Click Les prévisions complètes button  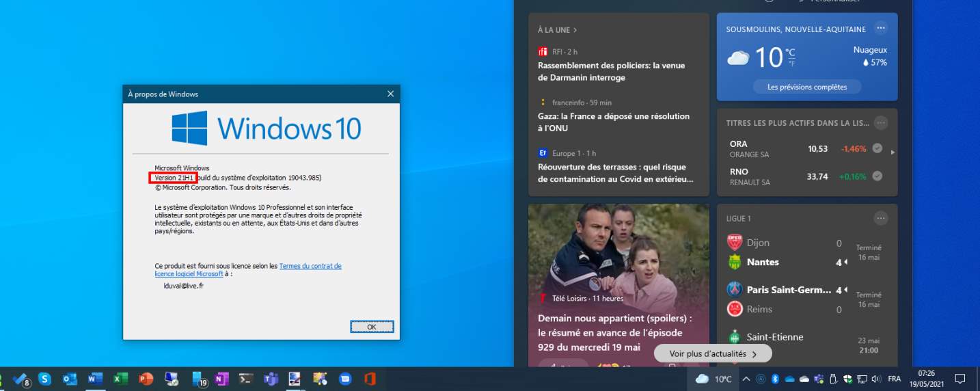click(x=807, y=87)
